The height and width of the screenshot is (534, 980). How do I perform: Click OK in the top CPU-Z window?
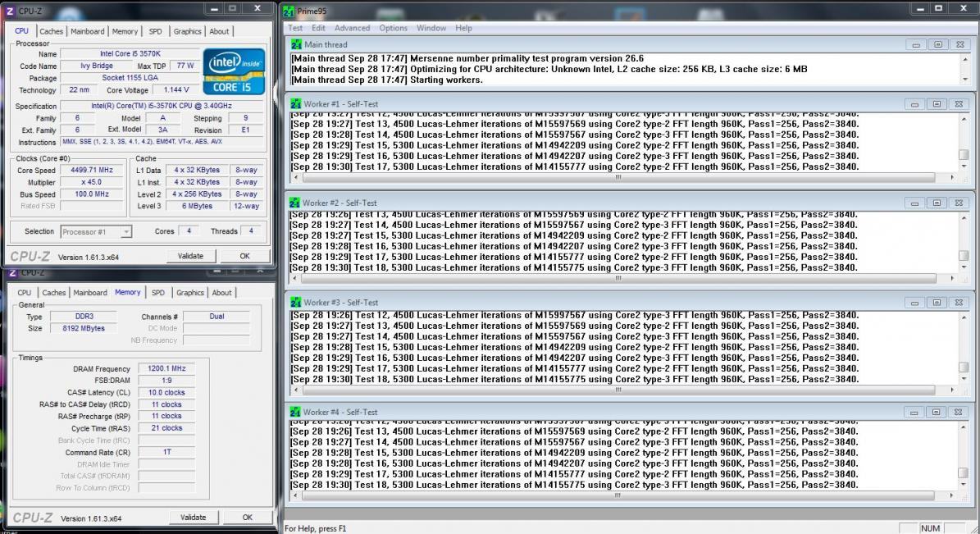tap(245, 256)
